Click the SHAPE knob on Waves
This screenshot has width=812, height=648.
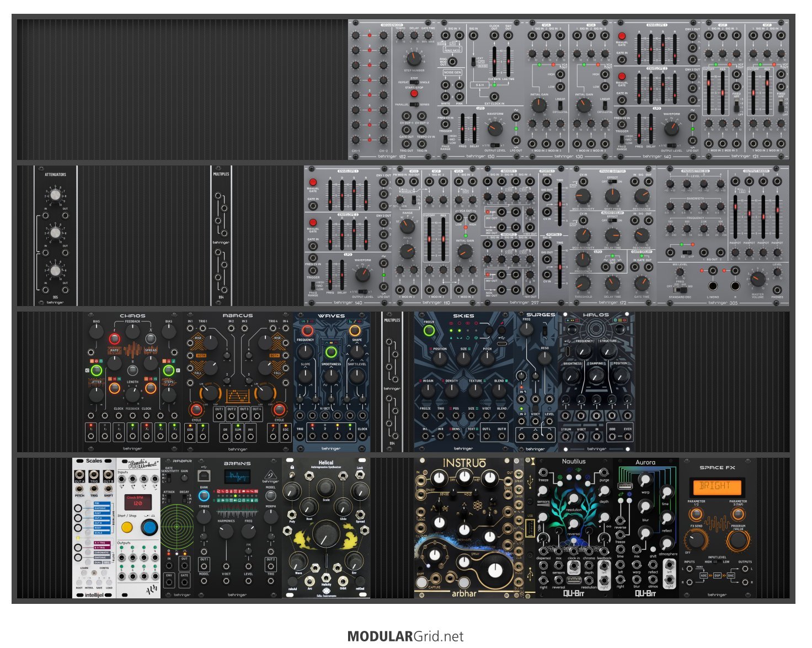[357, 351]
